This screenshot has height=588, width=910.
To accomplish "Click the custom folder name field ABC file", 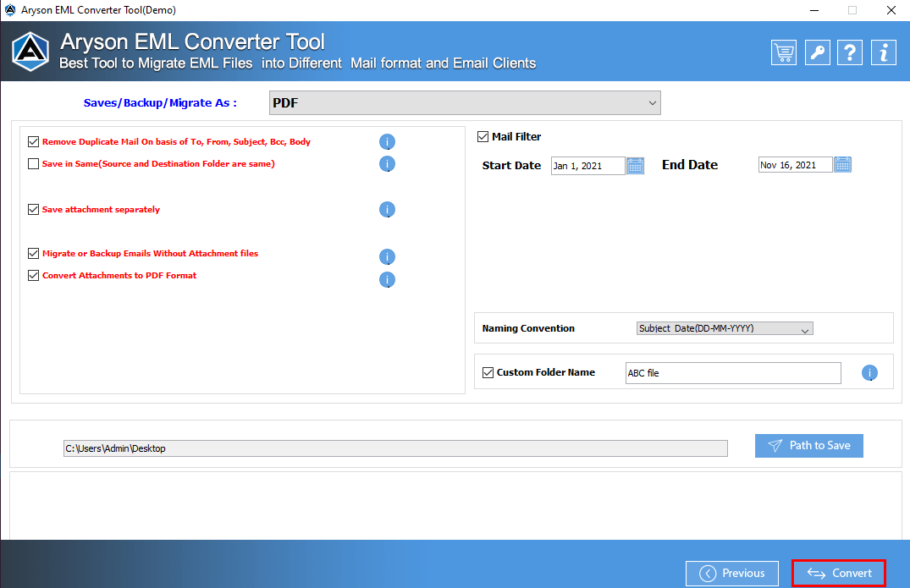I will click(733, 373).
